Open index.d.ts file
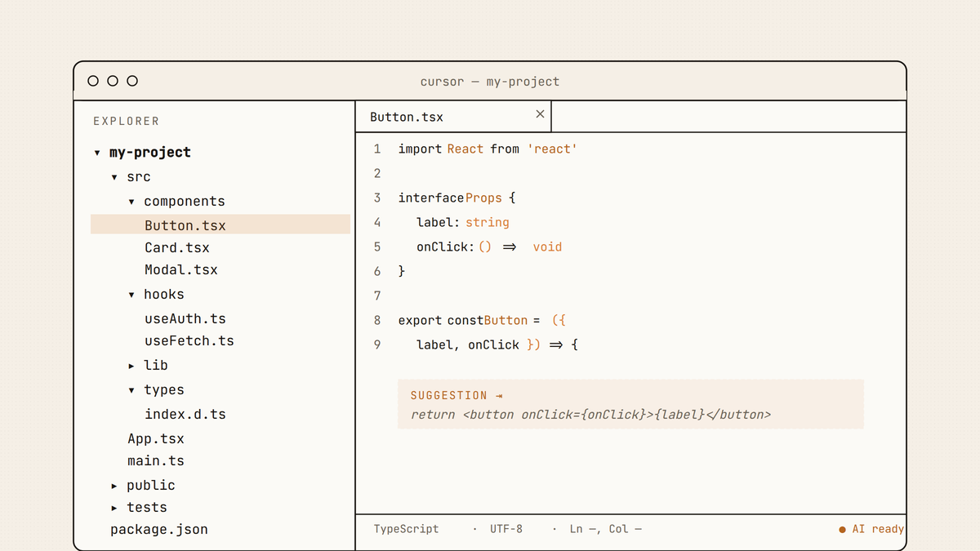 pyautogui.click(x=185, y=414)
